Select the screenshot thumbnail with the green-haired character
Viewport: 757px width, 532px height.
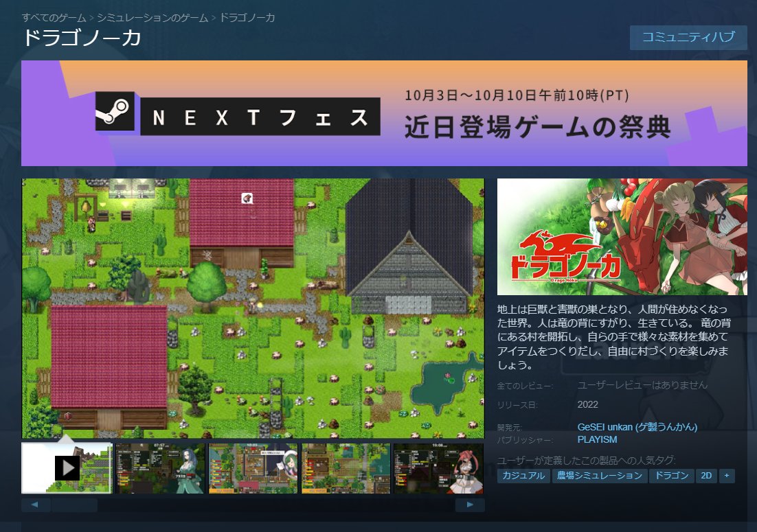253,468
